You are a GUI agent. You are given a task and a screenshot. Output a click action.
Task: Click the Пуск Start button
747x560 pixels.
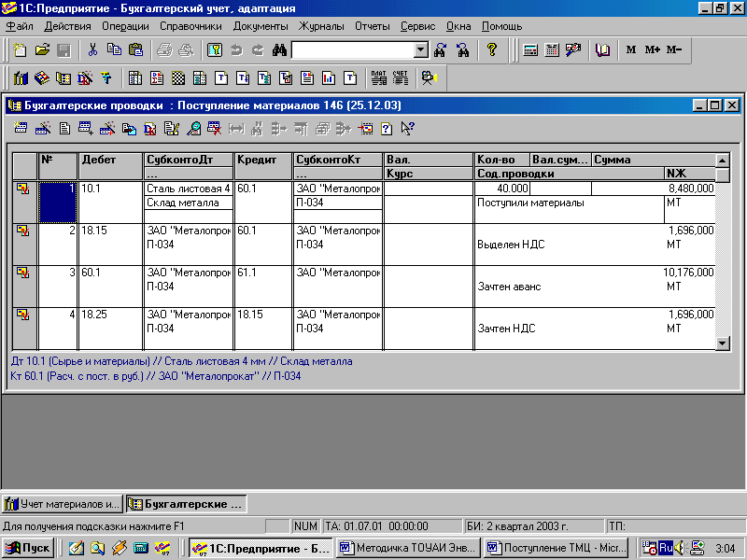click(x=28, y=548)
